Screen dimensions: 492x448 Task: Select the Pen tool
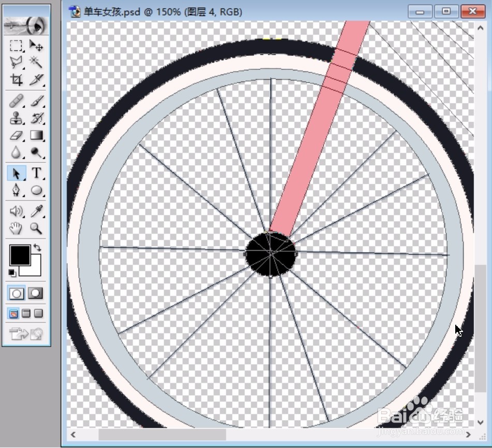click(x=16, y=190)
